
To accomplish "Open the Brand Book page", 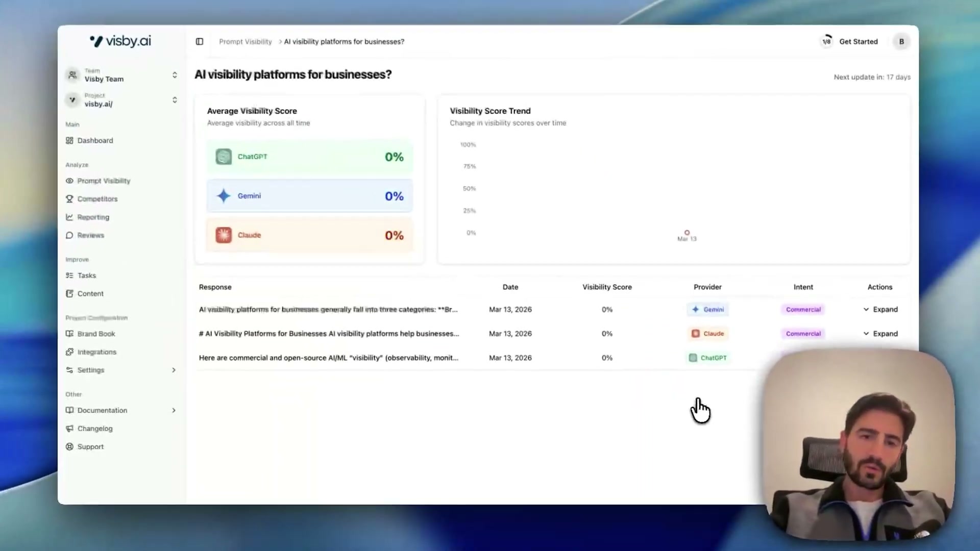I will [x=96, y=334].
